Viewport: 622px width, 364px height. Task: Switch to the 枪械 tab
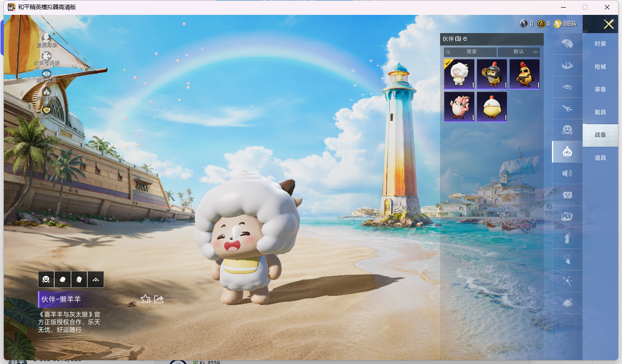(600, 67)
